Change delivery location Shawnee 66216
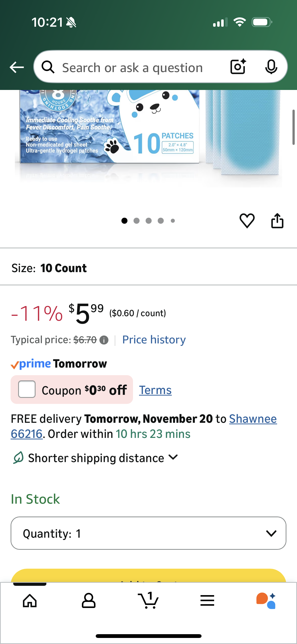The width and height of the screenshot is (297, 644). pyautogui.click(x=253, y=419)
